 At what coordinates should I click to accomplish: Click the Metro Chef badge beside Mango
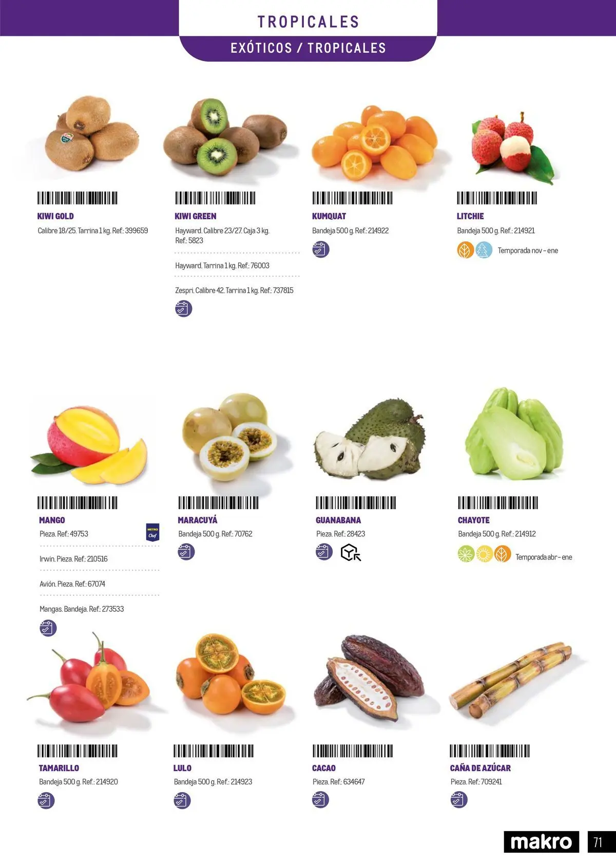(x=152, y=533)
